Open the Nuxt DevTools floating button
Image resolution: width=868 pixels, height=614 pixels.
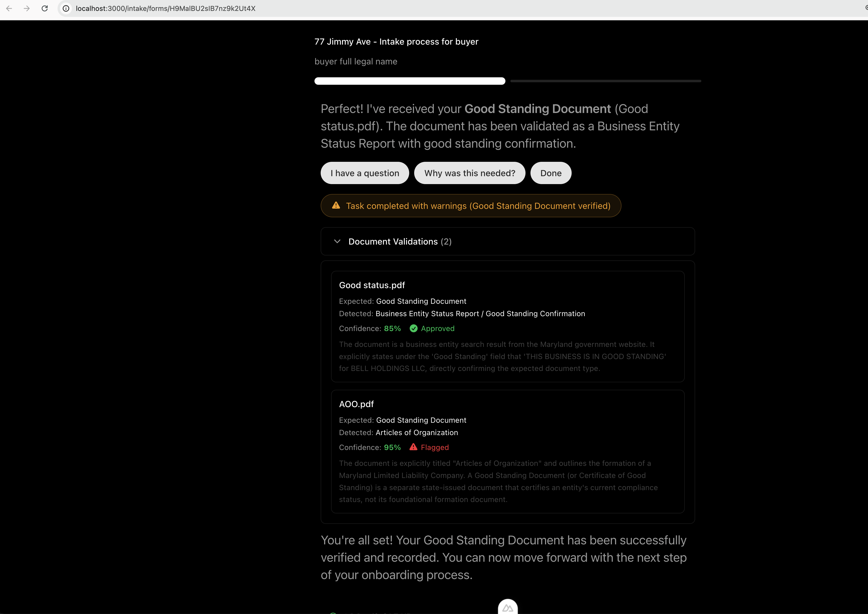(x=507, y=608)
